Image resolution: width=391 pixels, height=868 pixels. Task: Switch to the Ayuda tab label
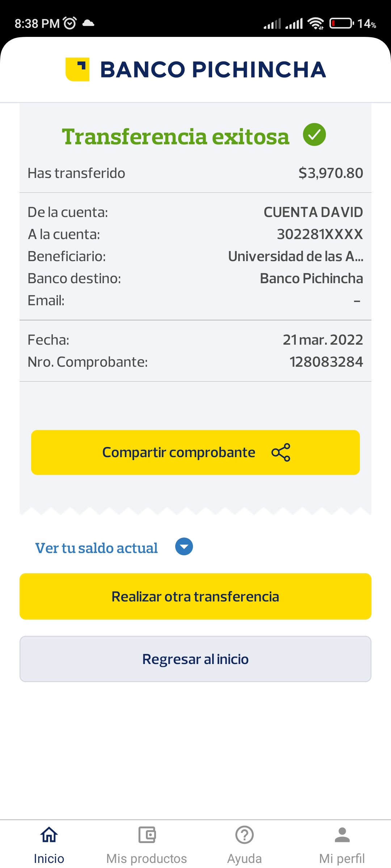pyautogui.click(x=244, y=859)
